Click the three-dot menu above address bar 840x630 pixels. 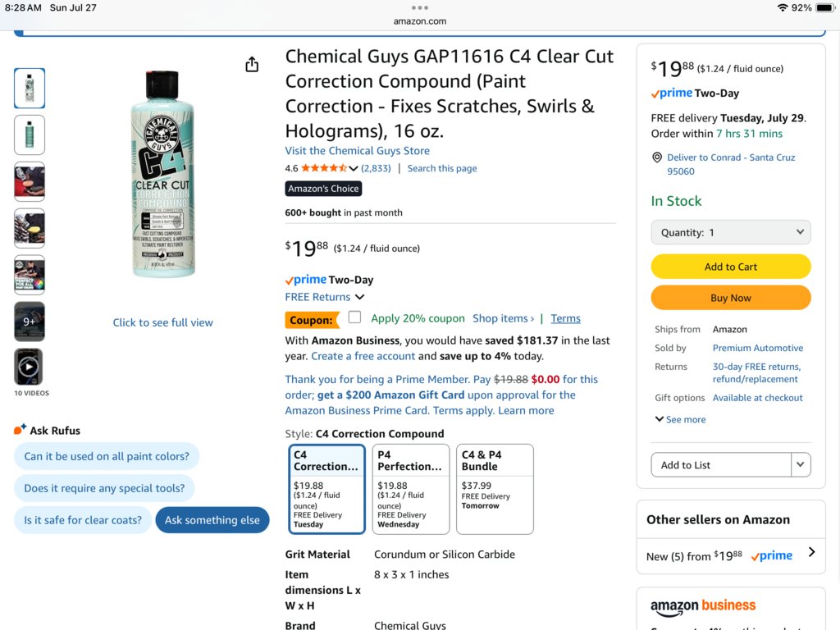pos(419,7)
